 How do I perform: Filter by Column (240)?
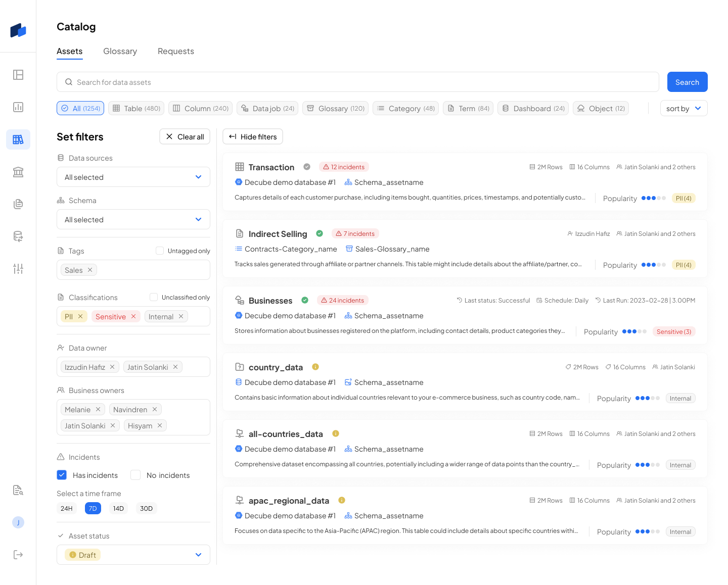(x=201, y=108)
